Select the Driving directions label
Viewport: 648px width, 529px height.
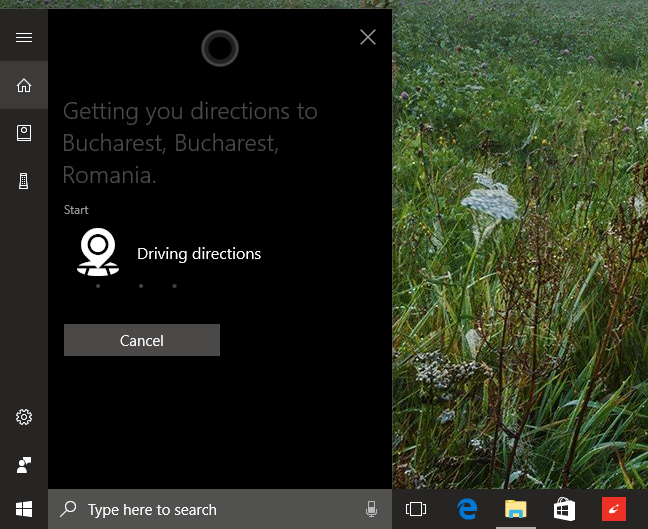click(x=199, y=254)
